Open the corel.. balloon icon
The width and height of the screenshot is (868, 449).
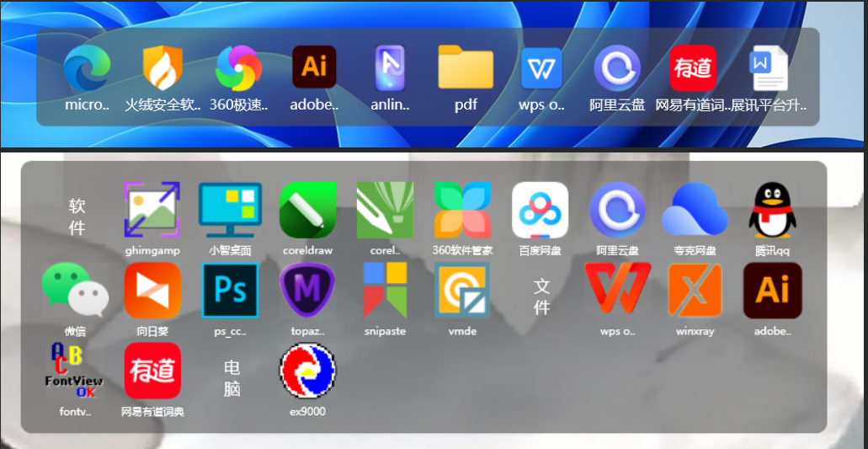tap(385, 210)
